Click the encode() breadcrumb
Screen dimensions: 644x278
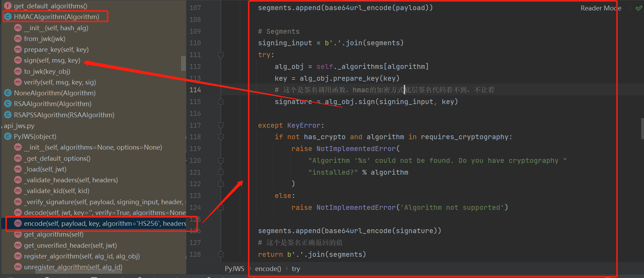268,269
